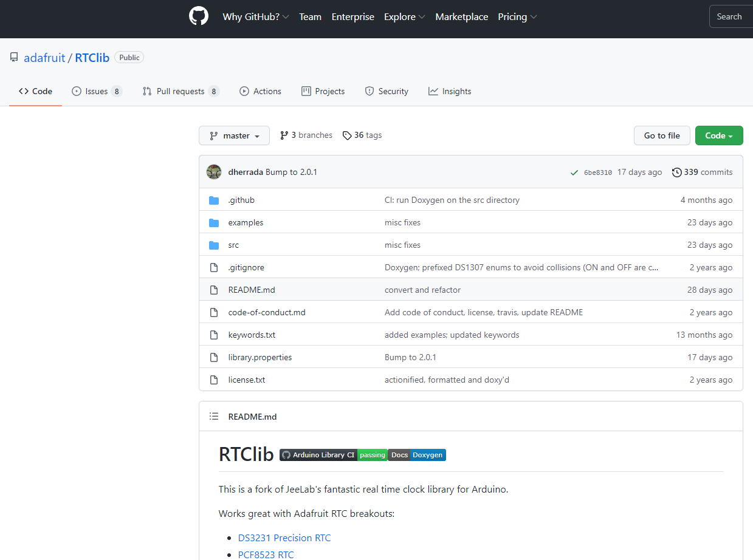
Task: Click the 'convert and refactor' commit message
Action: pyautogui.click(x=422, y=290)
